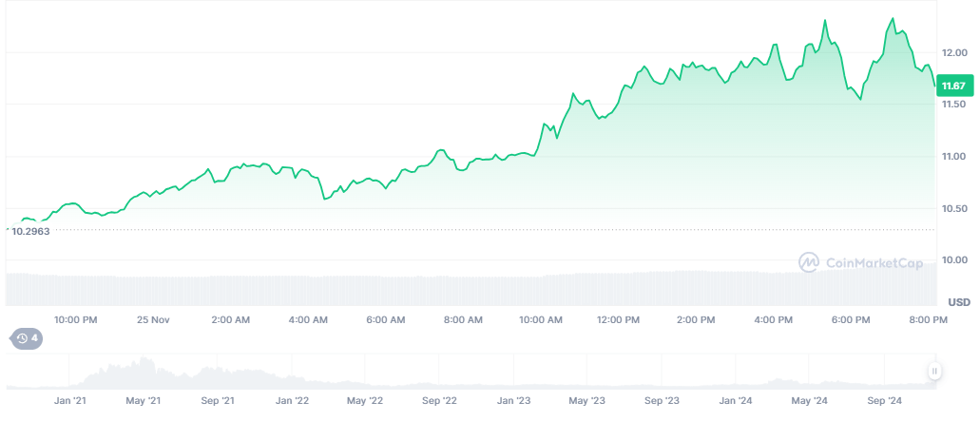Click the 25 Nov date label

(153, 320)
